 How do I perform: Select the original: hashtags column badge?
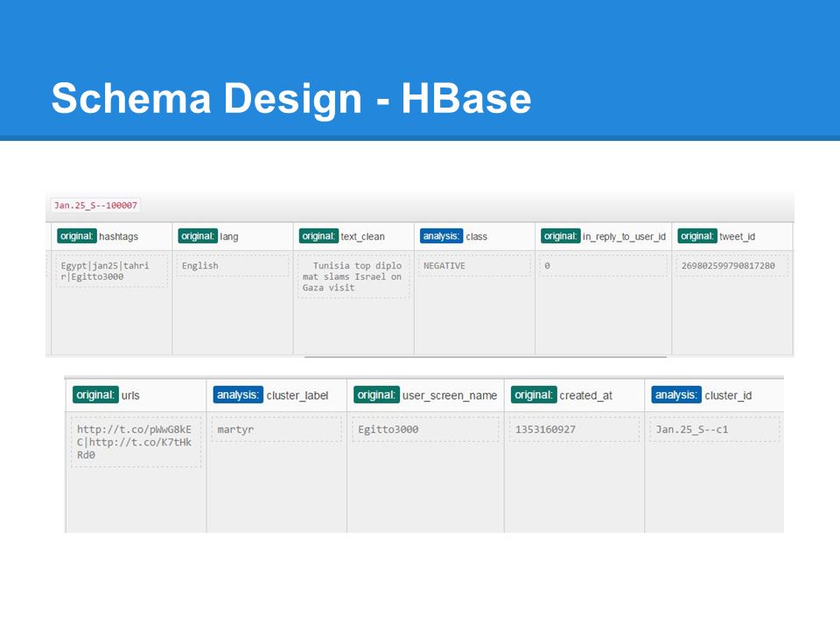click(x=77, y=236)
